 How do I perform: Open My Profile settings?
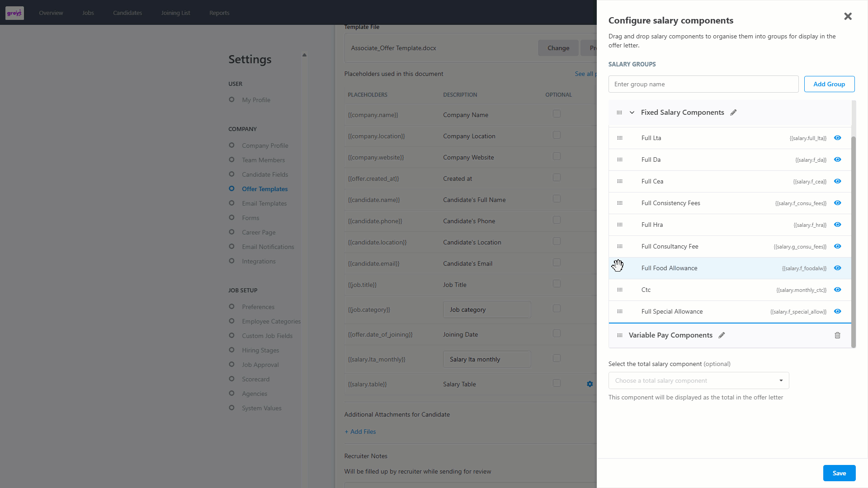coord(256,100)
